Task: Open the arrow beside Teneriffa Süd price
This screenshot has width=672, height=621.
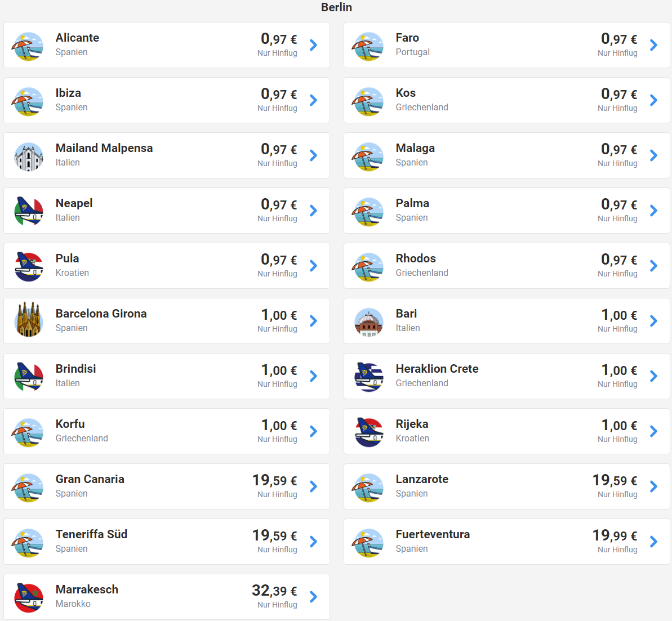Action: 313,542
